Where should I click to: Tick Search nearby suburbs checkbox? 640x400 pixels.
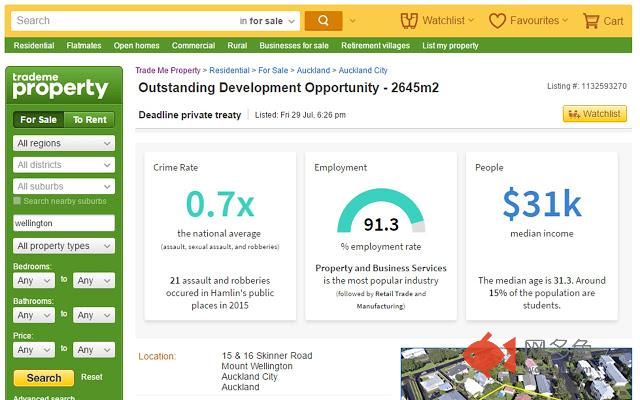coord(17,201)
